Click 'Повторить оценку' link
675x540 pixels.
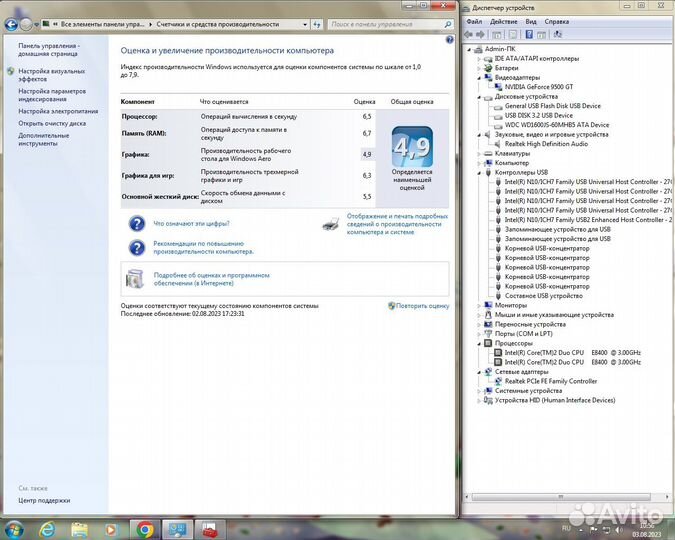click(422, 306)
